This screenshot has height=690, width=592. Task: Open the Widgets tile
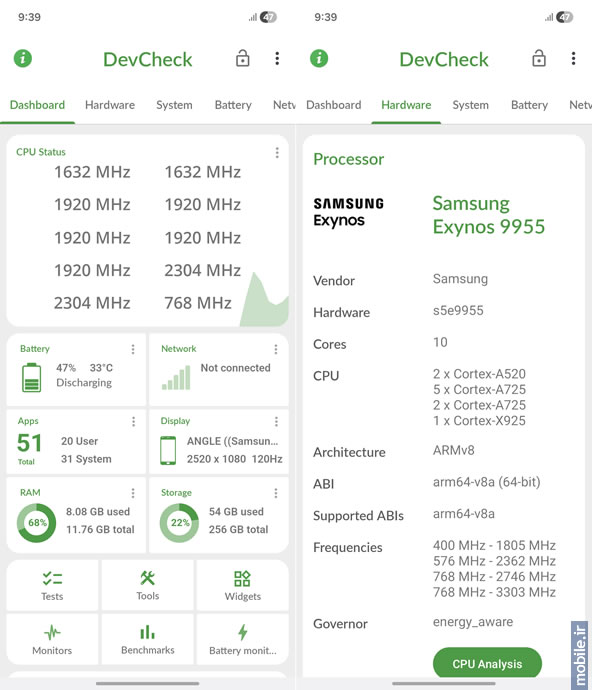[x=243, y=585]
